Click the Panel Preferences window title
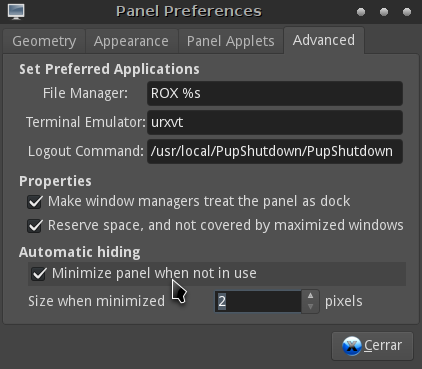This screenshot has height=369, width=422. pos(189,11)
